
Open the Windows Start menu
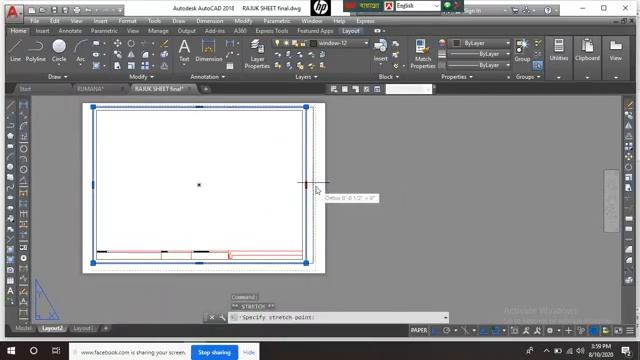pyautogui.click(x=11, y=351)
